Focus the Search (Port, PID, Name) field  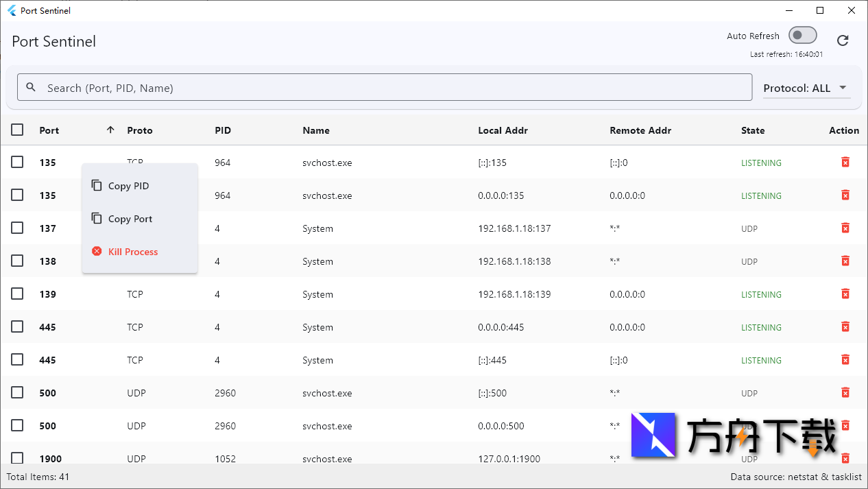(391, 88)
